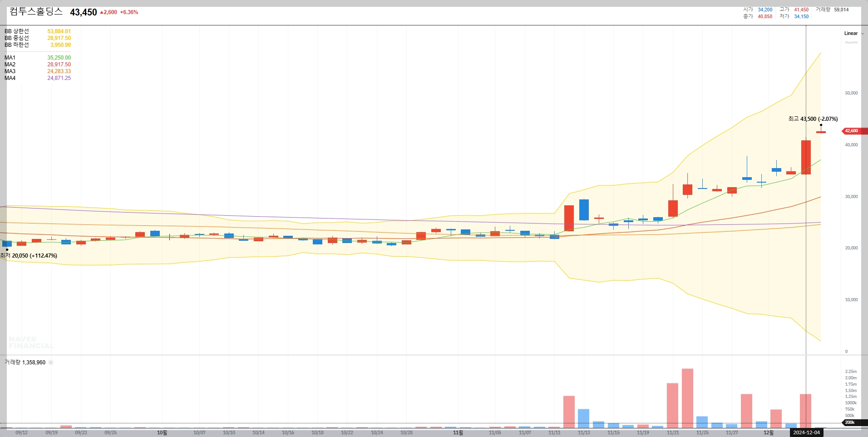The height and width of the screenshot is (437, 868).
Task: Select the MA1 legend row
Action: click(37, 58)
